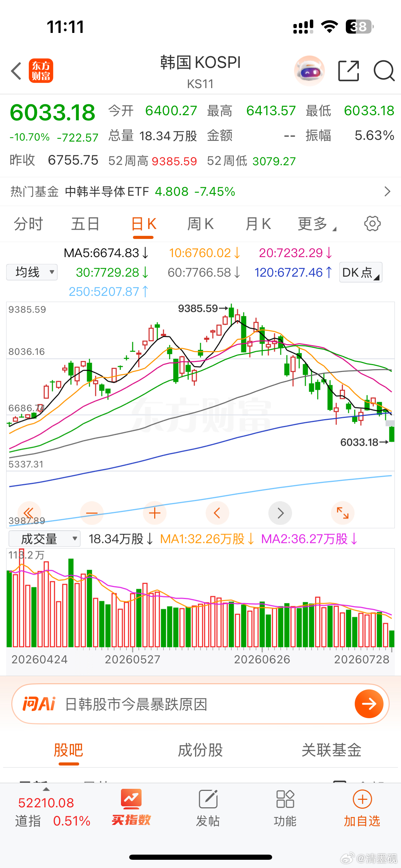This screenshot has height=868, width=401.
Task: Move chart left with left arrow
Action: tap(217, 513)
